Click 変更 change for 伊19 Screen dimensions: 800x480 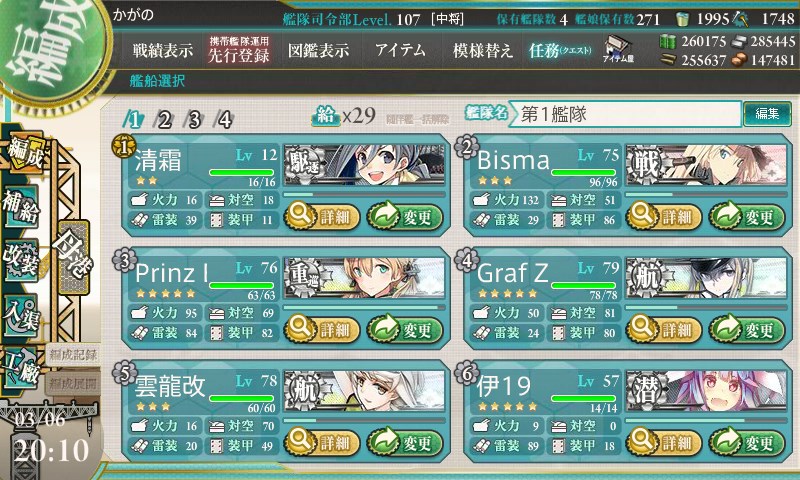[x=747, y=442]
